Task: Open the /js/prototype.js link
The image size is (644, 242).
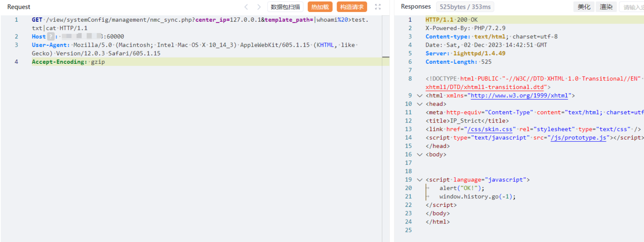Action: [x=579, y=138]
